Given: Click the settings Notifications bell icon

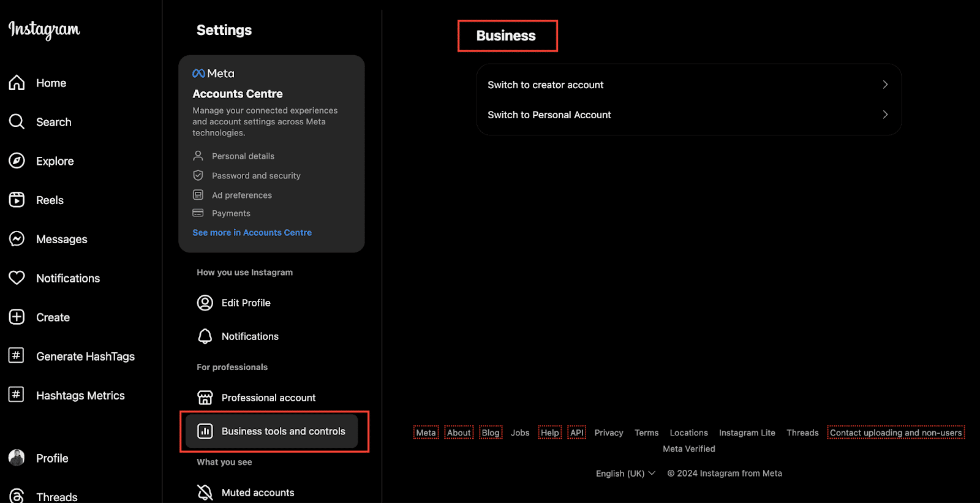Looking at the screenshot, I should pos(205,336).
